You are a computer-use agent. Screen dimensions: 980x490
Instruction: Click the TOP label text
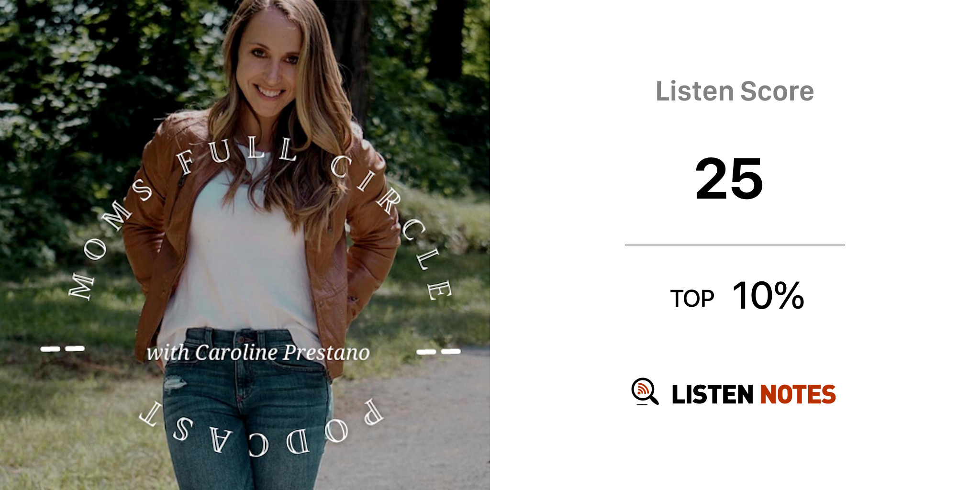click(692, 299)
